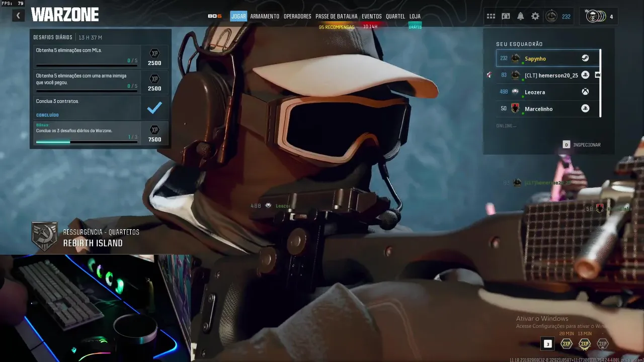The height and width of the screenshot is (362, 644).
Task: Click the party leader crown icon
Action: pyautogui.click(x=598, y=75)
